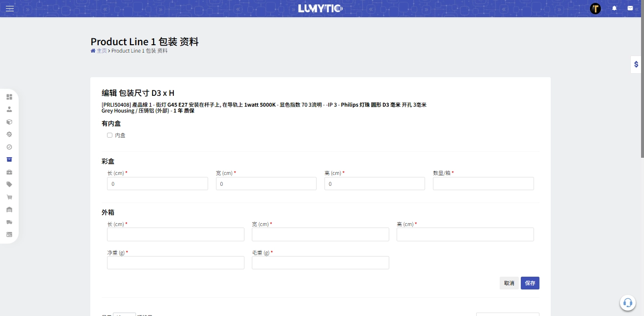Click the delivery truck sidebar icon
Screen dimensions: 644x316
click(9, 222)
